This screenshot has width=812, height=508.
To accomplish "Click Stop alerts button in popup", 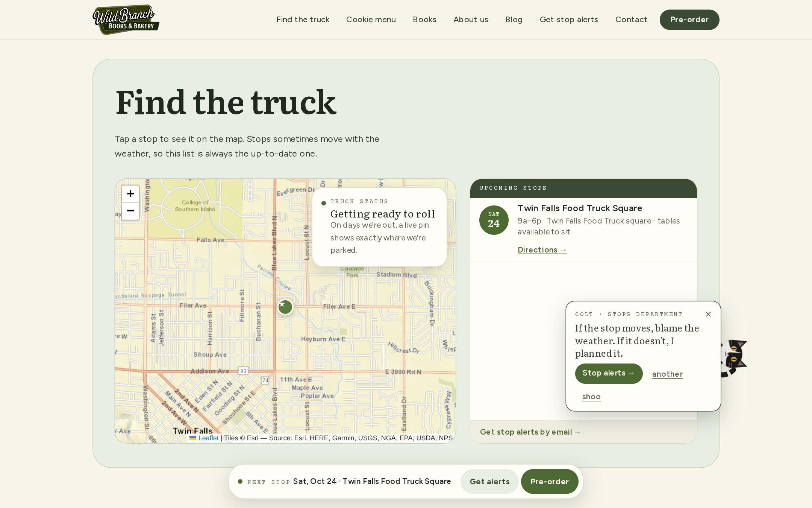I will coord(609,373).
